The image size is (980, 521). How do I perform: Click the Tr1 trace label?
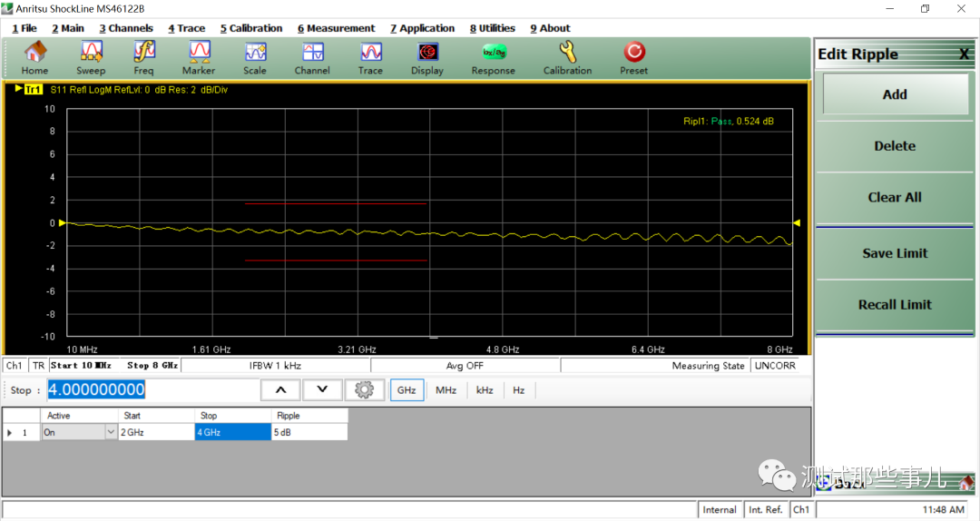pyautogui.click(x=34, y=90)
